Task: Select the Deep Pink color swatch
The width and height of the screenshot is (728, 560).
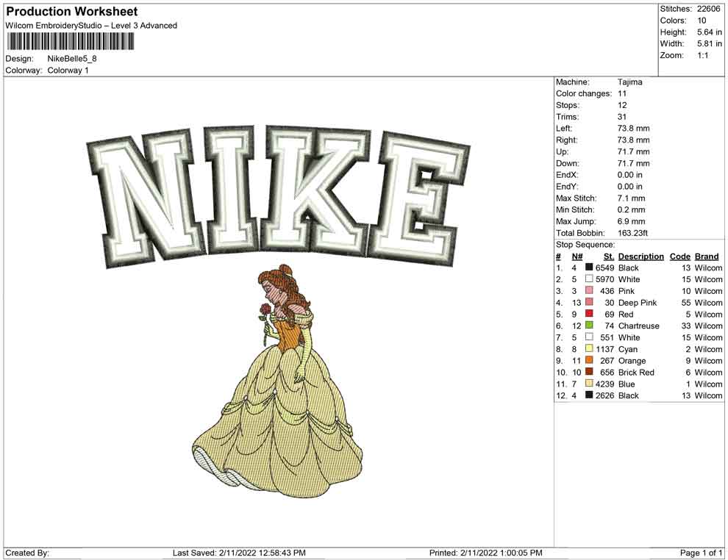Action: pos(589,302)
